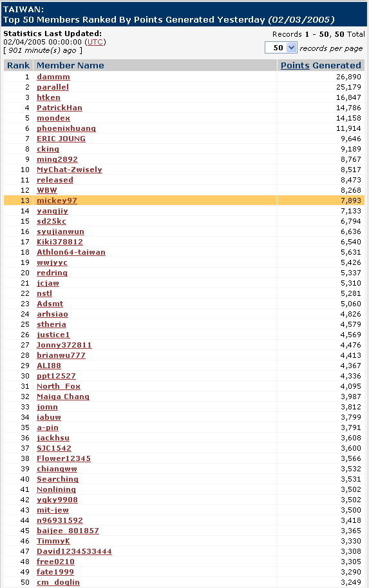Open member profile for dammm
The width and height of the screenshot is (369, 588).
[53, 77]
